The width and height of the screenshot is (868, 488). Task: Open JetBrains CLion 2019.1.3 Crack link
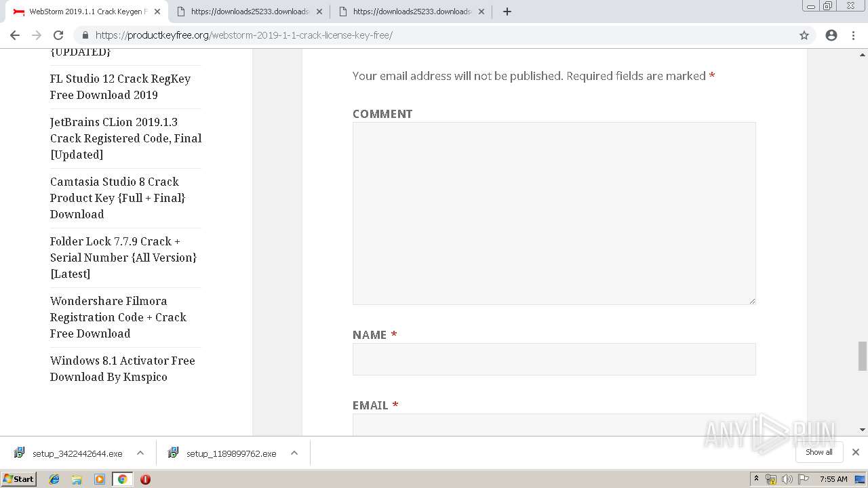(x=125, y=138)
